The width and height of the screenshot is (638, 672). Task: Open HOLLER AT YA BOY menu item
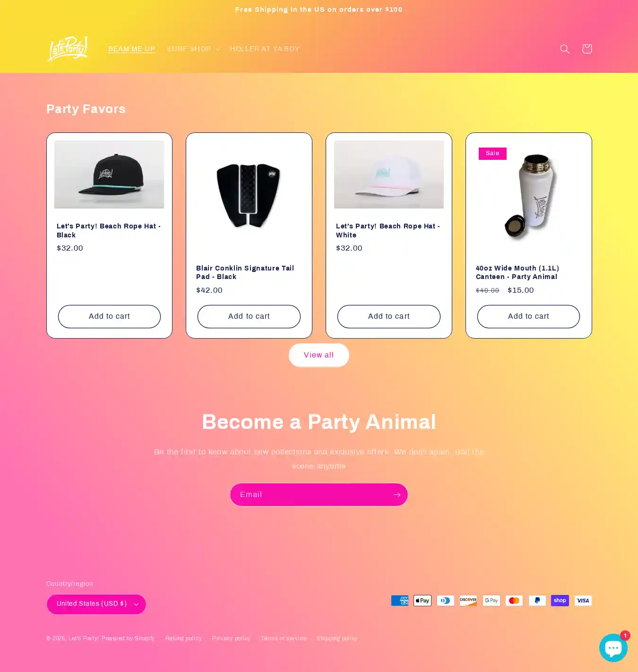(x=265, y=49)
